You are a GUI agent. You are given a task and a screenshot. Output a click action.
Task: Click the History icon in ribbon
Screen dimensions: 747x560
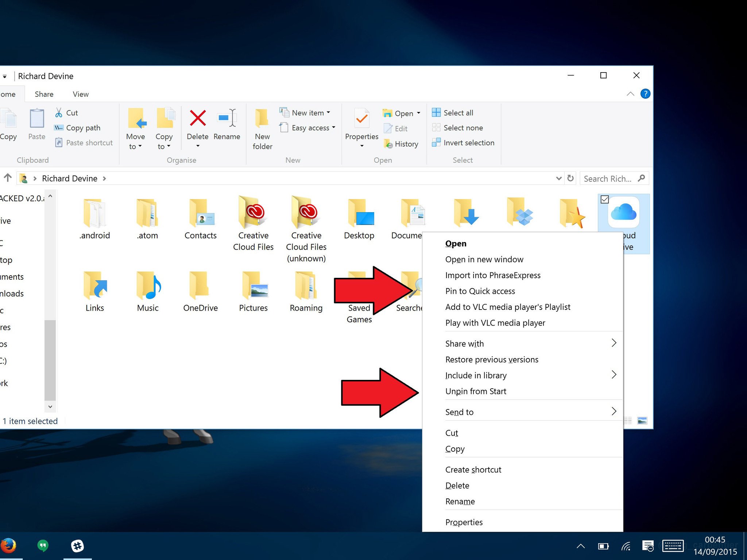[x=388, y=144]
